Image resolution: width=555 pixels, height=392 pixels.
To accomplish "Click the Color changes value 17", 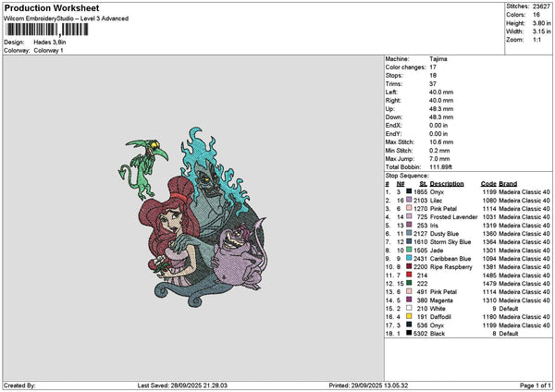I will click(x=433, y=67).
